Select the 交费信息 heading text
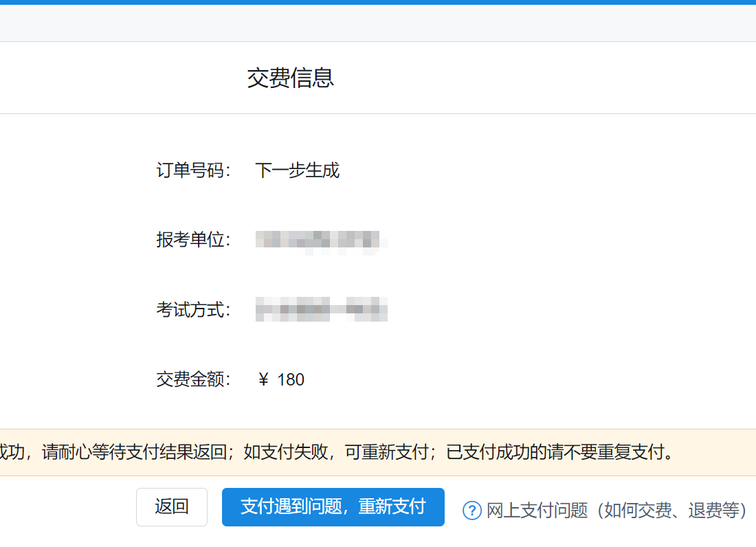Image resolution: width=756 pixels, height=547 pixels. (291, 78)
